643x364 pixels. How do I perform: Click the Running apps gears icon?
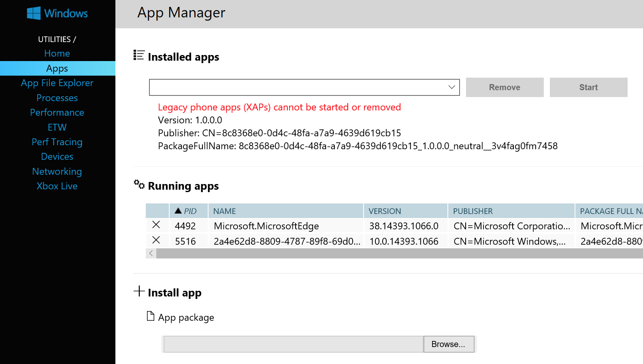coord(139,184)
